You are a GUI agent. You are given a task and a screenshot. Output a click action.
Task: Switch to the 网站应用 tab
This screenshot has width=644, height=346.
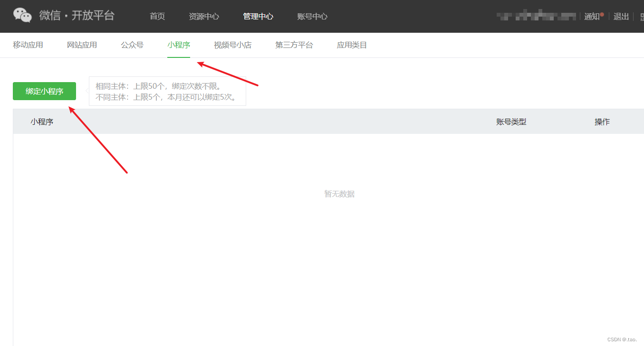click(x=82, y=45)
